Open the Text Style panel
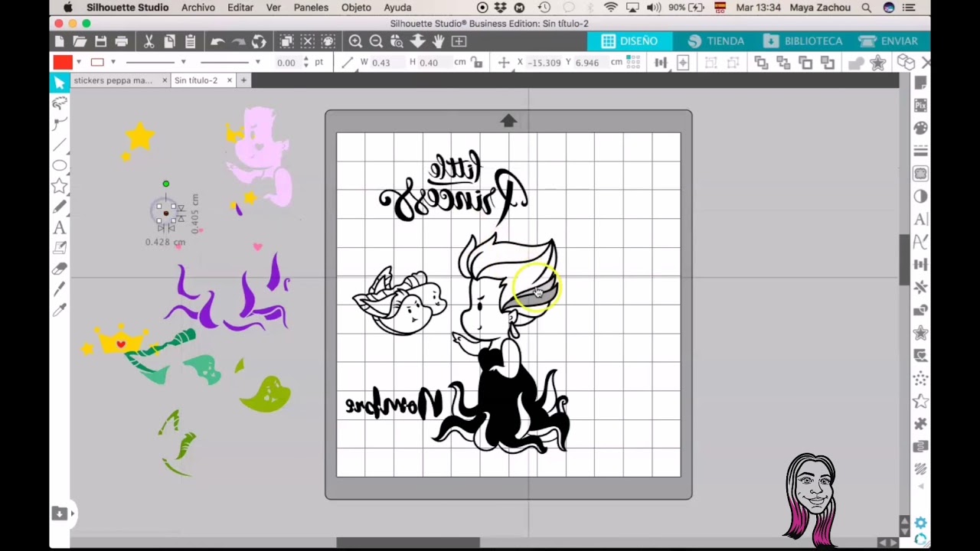This screenshot has width=980, height=551. (x=920, y=219)
